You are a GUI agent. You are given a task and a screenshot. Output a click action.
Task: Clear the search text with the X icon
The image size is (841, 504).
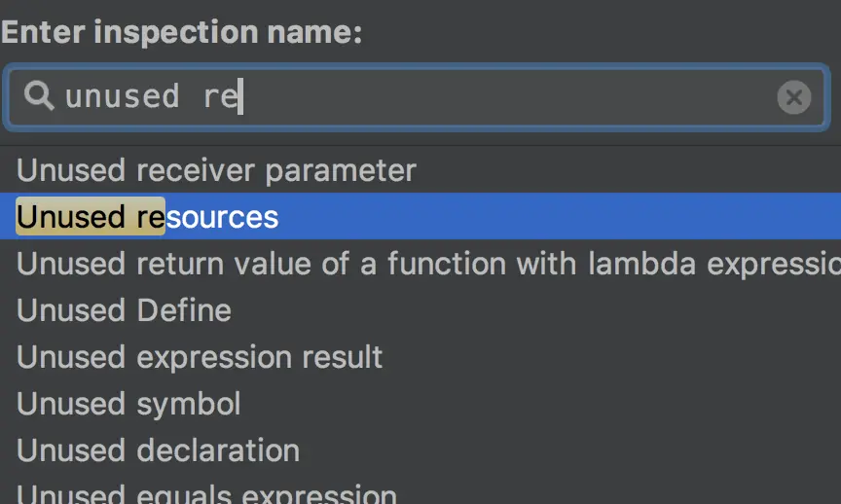(794, 97)
